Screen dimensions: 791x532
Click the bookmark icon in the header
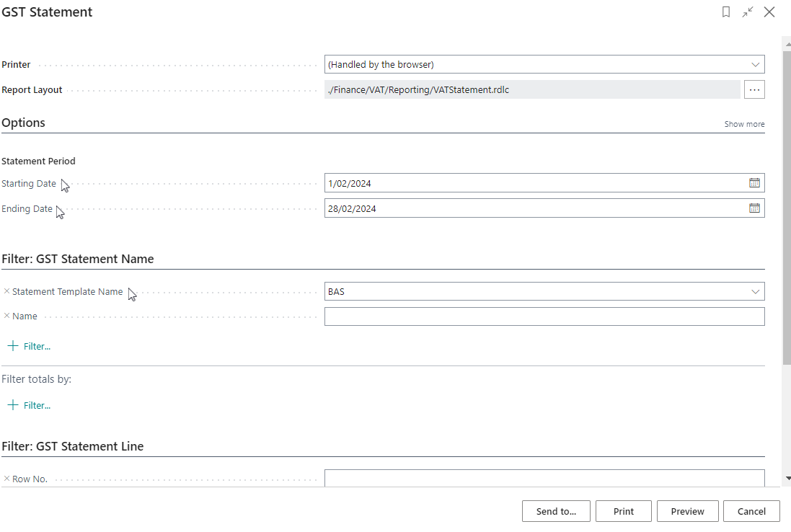(726, 12)
